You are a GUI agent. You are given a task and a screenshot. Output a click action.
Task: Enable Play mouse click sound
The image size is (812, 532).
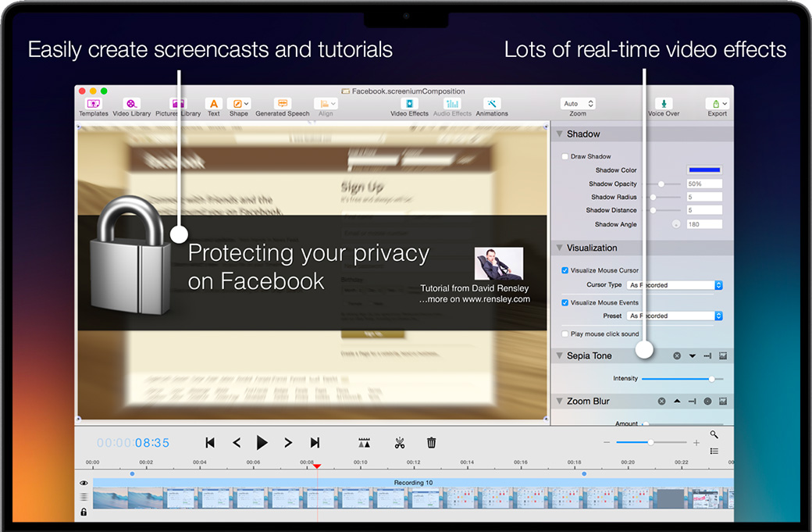click(x=565, y=334)
